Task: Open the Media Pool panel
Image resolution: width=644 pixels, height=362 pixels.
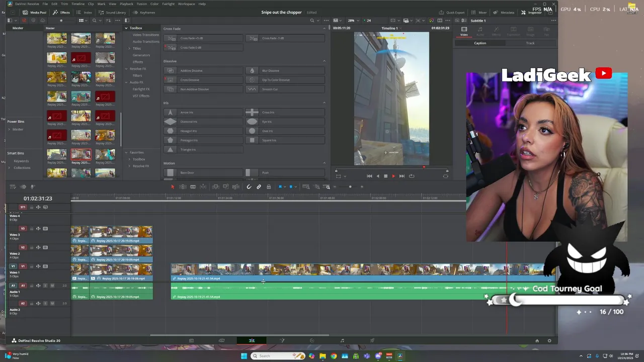Action: (34, 12)
